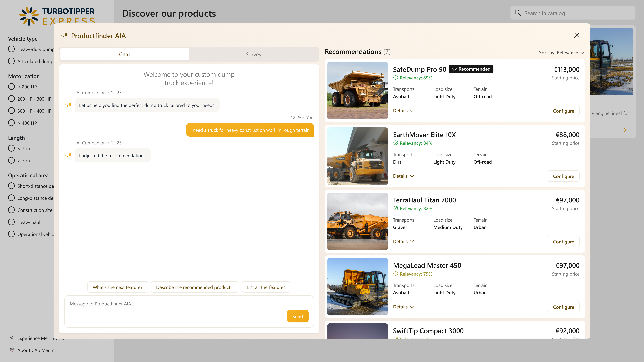Click the green relevancy checkmark on SafeDump Pro 90
The width and height of the screenshot is (644, 362).
coord(396,78)
